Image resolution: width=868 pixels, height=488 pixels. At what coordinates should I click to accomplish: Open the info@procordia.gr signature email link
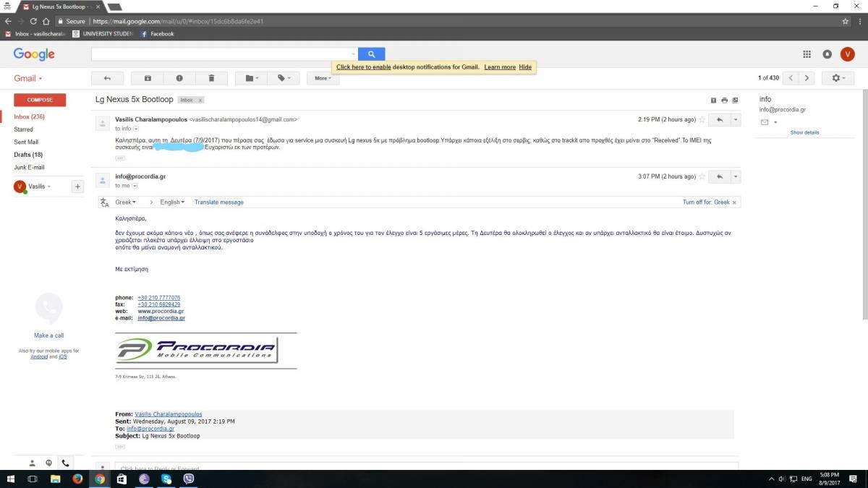point(161,318)
